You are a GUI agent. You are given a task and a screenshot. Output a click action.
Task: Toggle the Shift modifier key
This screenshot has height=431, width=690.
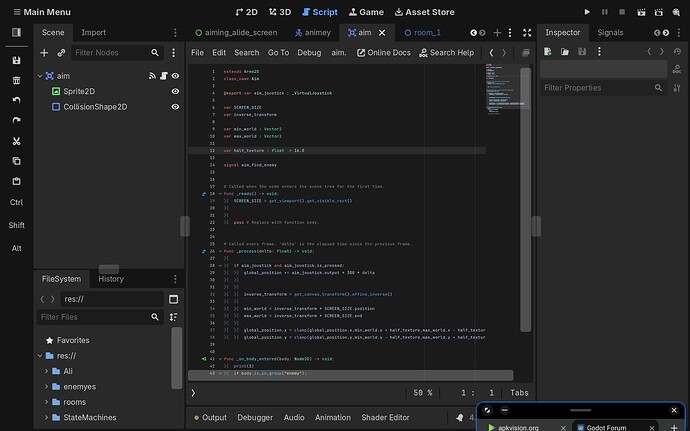(x=16, y=225)
